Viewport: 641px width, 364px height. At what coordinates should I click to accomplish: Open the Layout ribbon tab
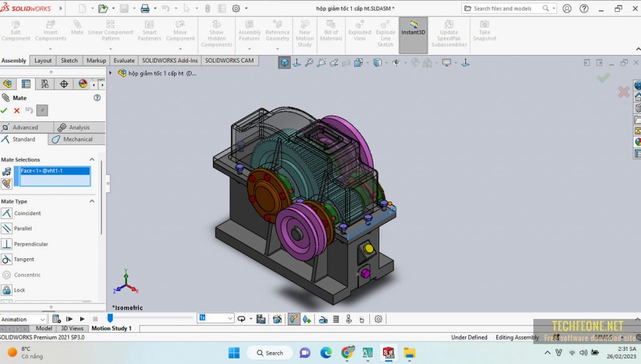(x=43, y=61)
